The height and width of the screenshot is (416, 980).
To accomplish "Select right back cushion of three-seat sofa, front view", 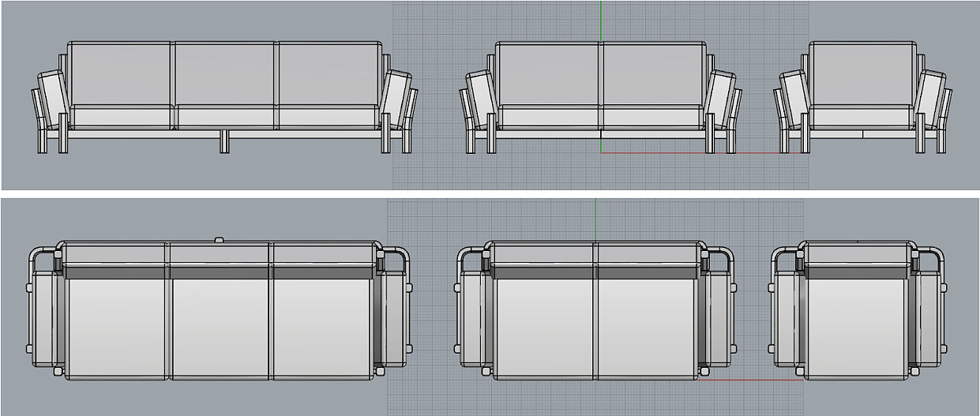I will click(329, 73).
